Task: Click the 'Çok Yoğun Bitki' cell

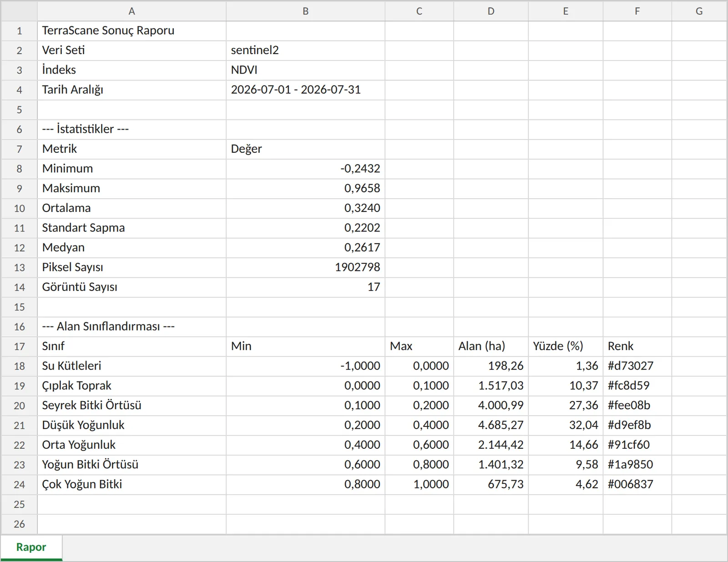Action: (131, 485)
